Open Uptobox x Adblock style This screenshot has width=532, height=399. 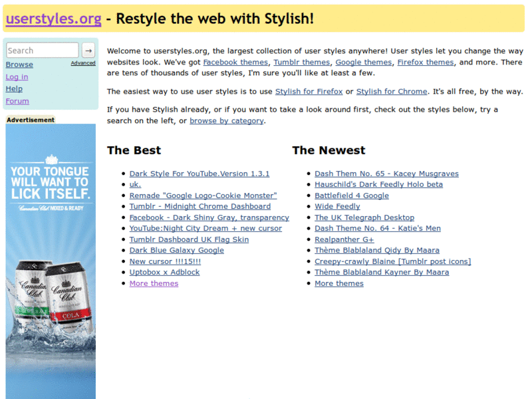pos(164,273)
